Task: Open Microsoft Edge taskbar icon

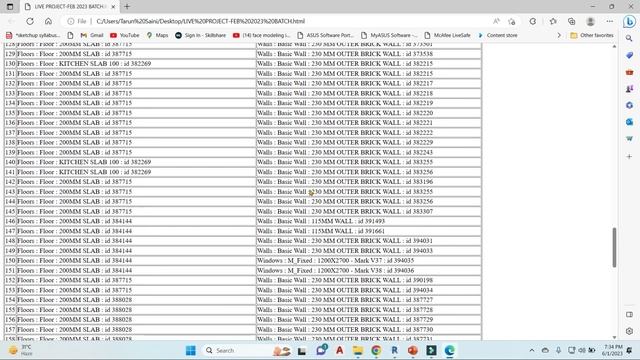Action: pos(449,350)
